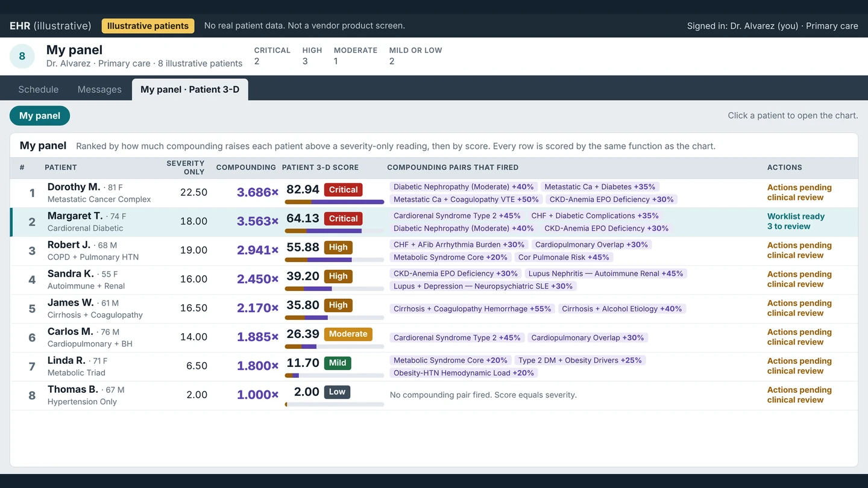Select the My panel · Patient 3-D tab

(x=190, y=89)
